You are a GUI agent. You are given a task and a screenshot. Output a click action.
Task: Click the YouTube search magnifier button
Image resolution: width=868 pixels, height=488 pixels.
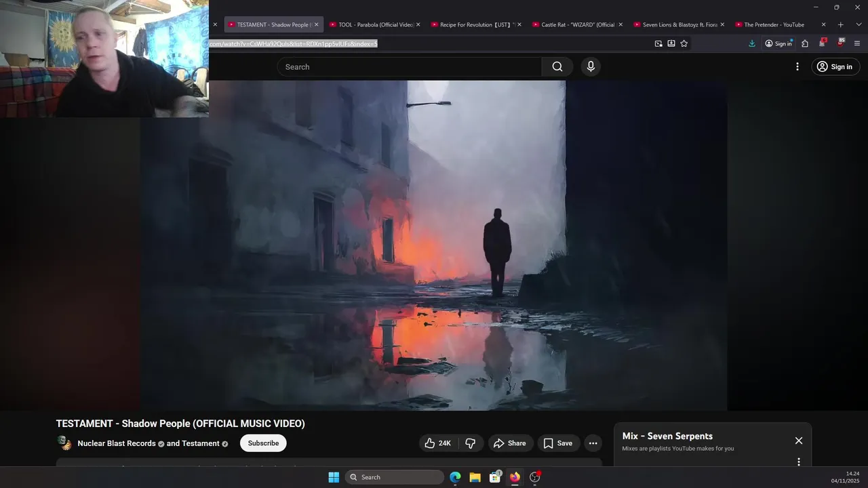pos(557,66)
